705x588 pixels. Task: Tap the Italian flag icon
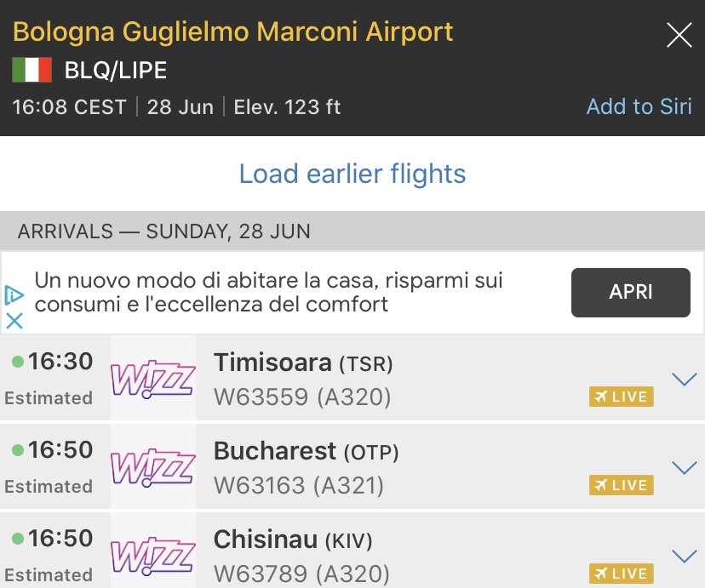[32, 70]
